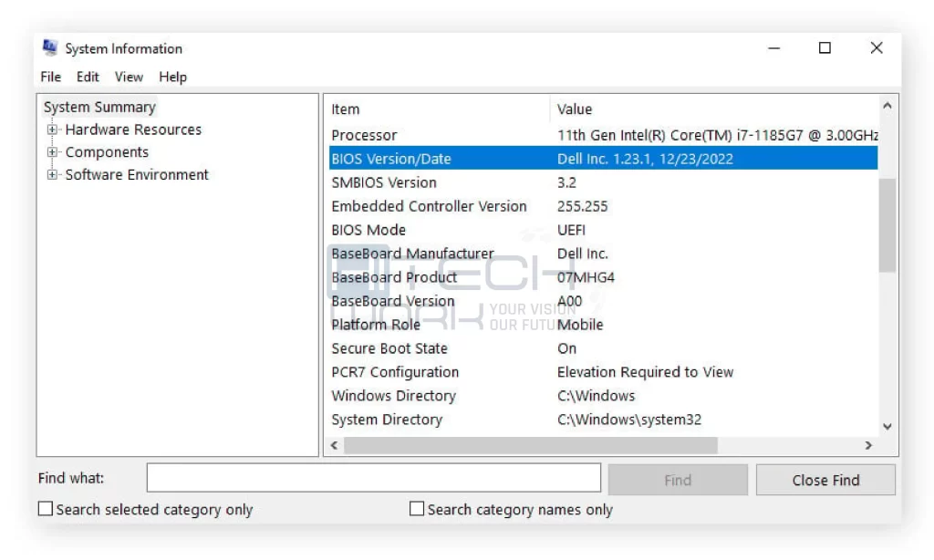Click the 'C:\Windows\system32' value

pyautogui.click(x=629, y=420)
